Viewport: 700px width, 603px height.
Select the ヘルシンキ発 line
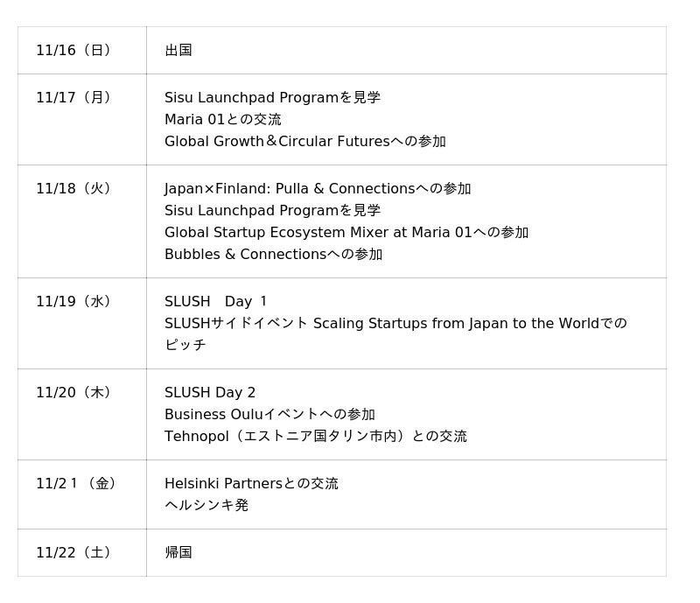[x=206, y=506]
